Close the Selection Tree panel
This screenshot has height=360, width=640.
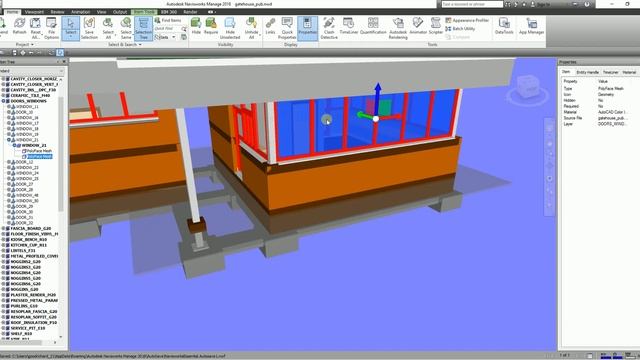[x=64, y=62]
